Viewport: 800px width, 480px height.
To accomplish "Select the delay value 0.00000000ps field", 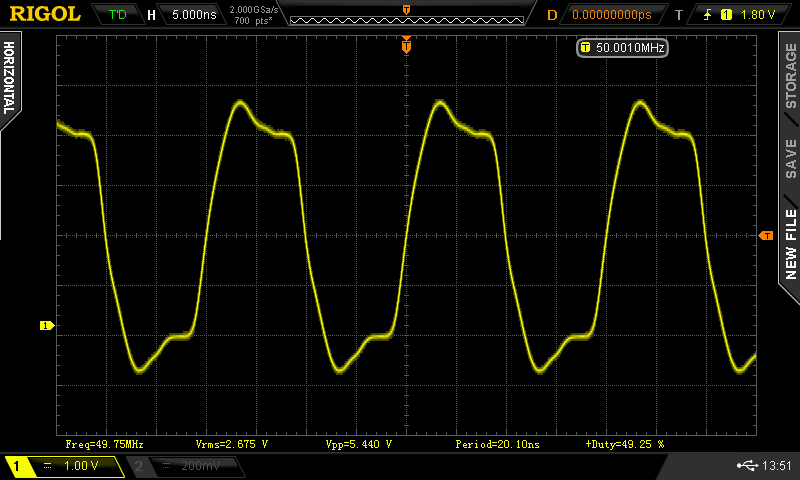I will [609, 15].
